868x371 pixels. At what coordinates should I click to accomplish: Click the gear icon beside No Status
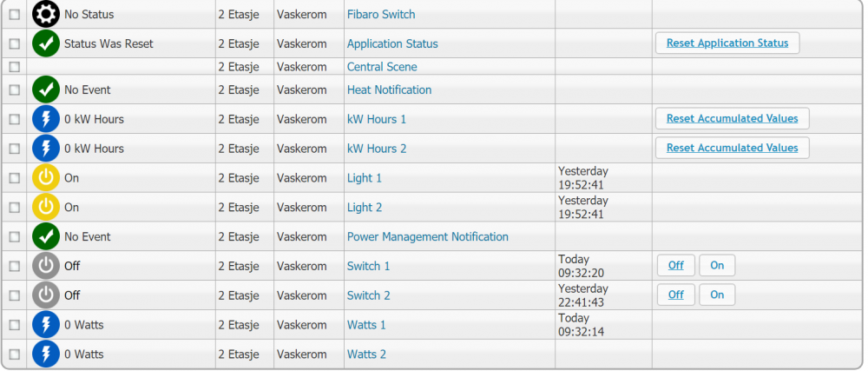(x=45, y=14)
